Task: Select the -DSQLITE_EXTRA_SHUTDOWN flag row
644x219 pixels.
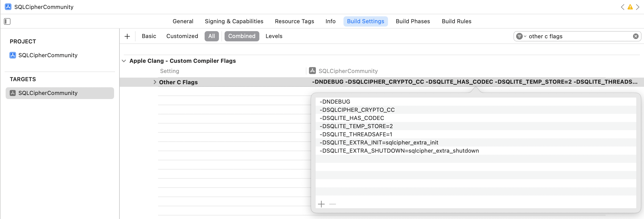Action: point(476,151)
